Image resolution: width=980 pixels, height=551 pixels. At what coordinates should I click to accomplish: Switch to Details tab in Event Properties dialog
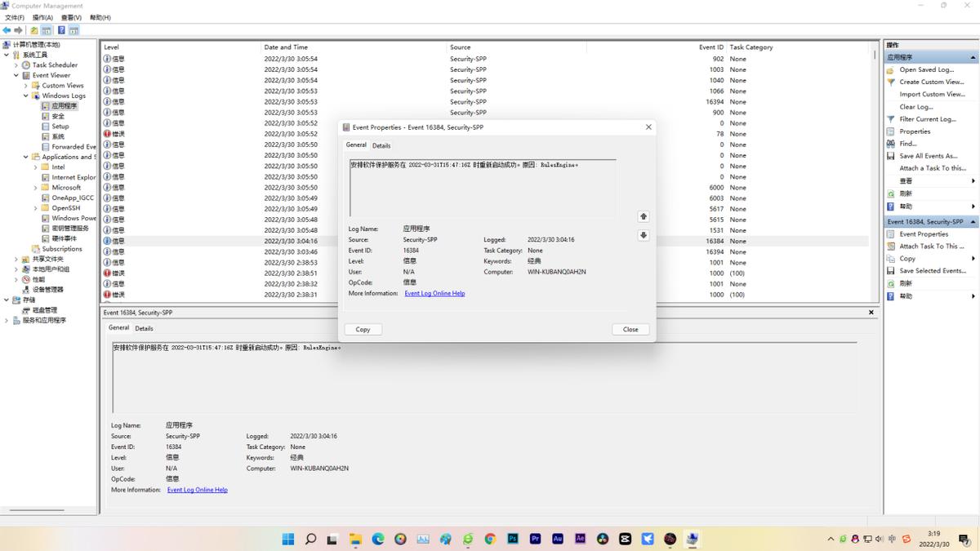point(381,145)
